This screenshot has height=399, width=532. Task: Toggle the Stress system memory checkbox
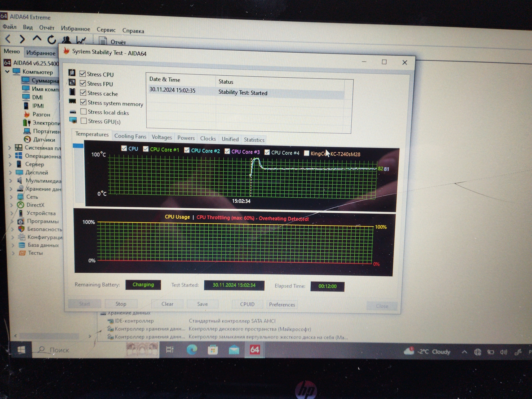click(x=83, y=102)
